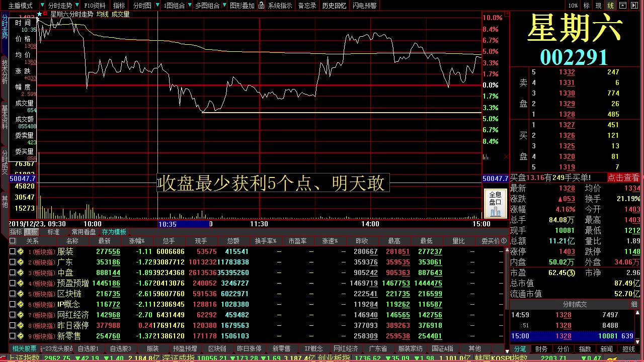Click the diamond icon on the 网红经济 row
Viewport: 644px width, 362px height.
point(21,315)
